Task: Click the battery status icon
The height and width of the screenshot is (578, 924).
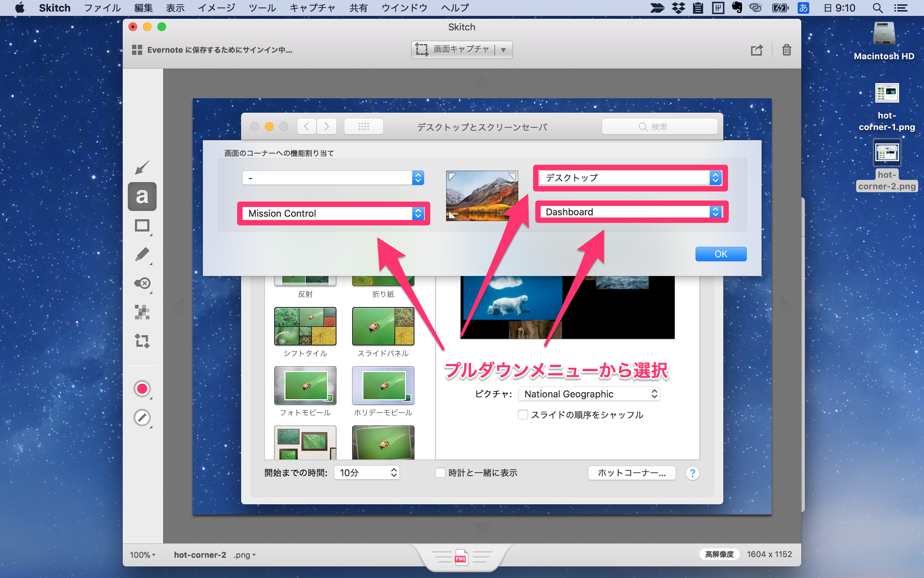Action: (780, 8)
